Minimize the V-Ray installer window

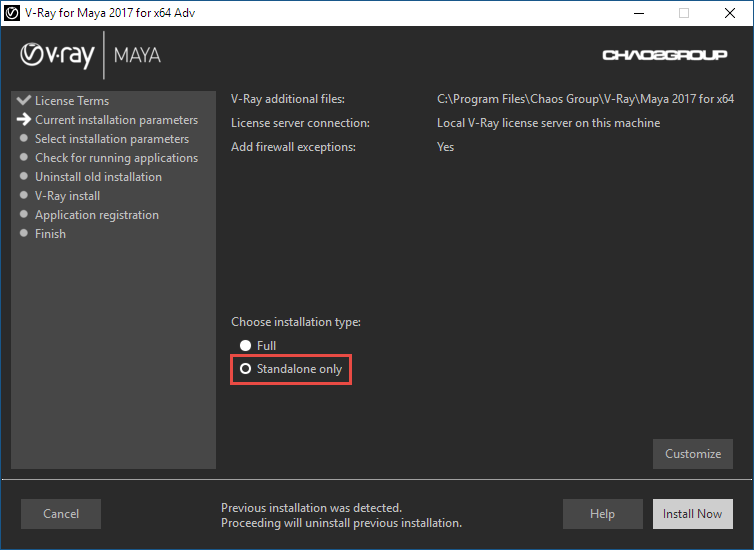point(639,13)
